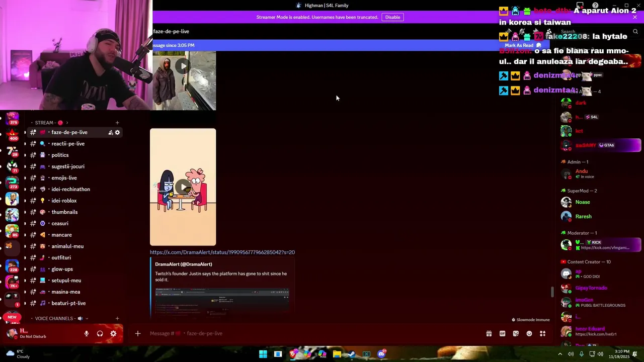Screen dimensions: 644x362
Task: Open server icon with 228 badge
Action: (12, 265)
